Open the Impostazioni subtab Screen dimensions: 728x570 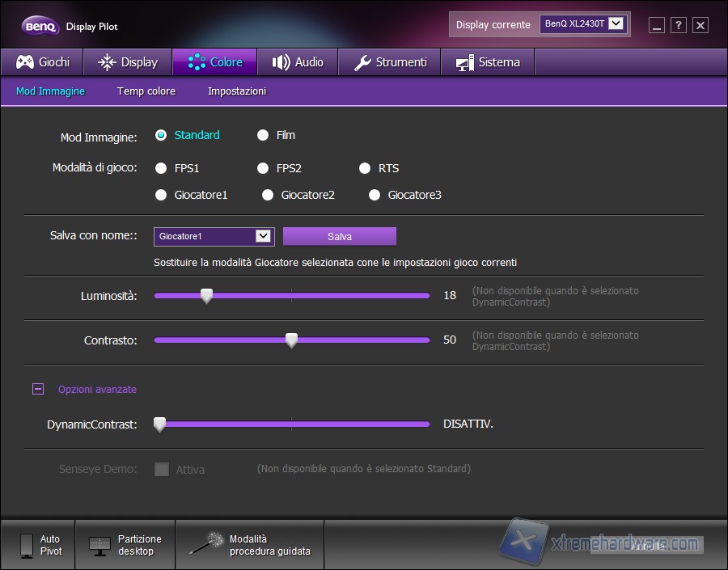click(236, 91)
